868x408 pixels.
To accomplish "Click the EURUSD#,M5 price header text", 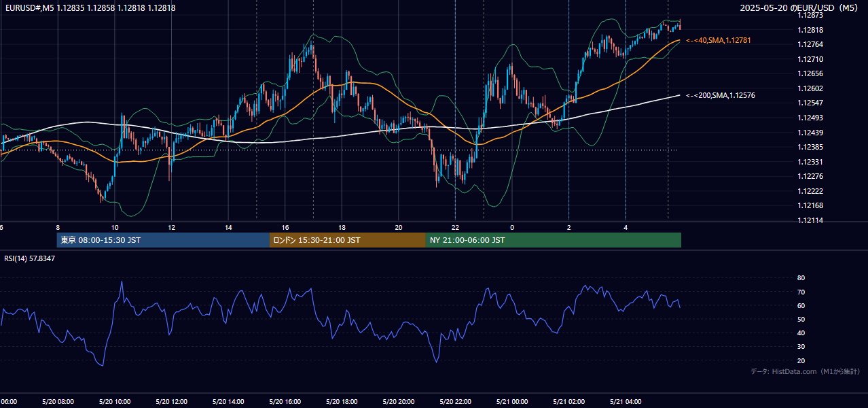I will click(x=90, y=7).
